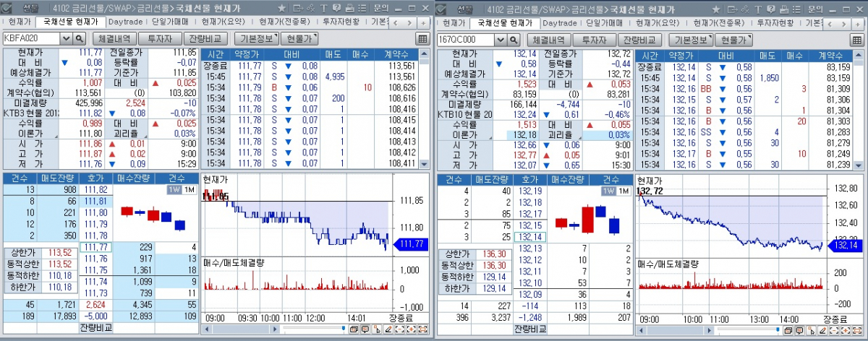Click the help question icon in right window
This screenshot has height=341, width=868.
(x=773, y=8)
